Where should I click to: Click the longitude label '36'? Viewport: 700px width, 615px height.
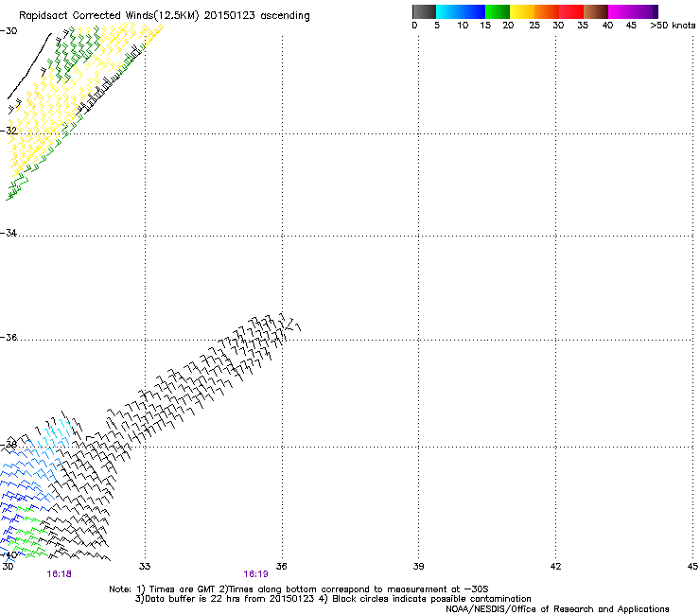[282, 567]
